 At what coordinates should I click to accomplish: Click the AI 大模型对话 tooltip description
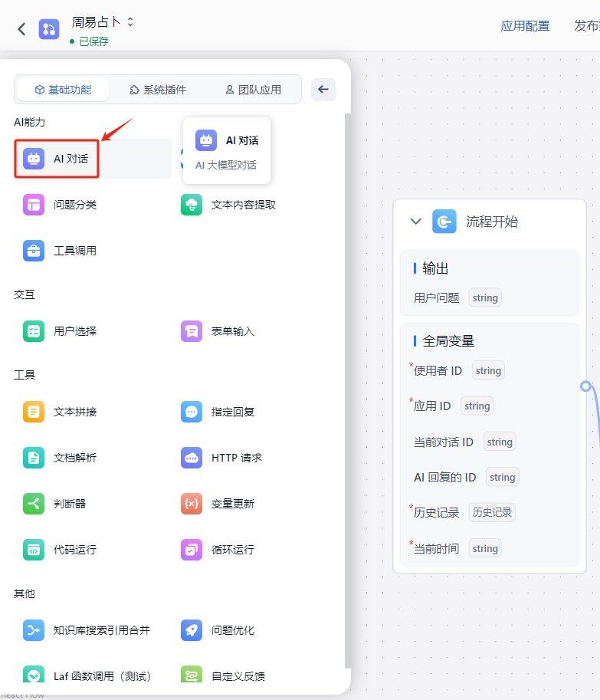coord(226,165)
